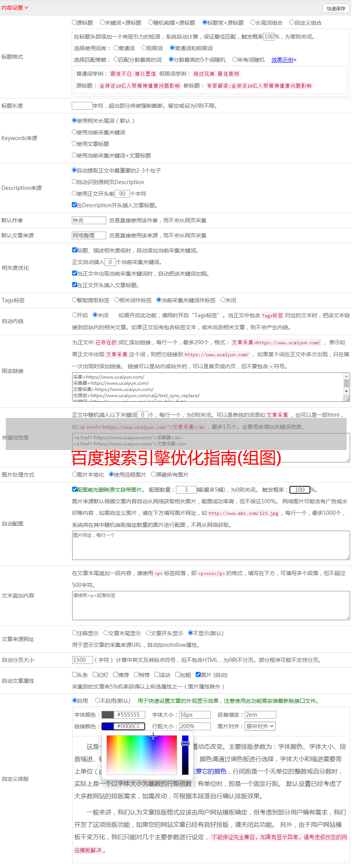The width and height of the screenshot is (352, 868).
Task: Expand the 效果示例 link
Action: 284,60
